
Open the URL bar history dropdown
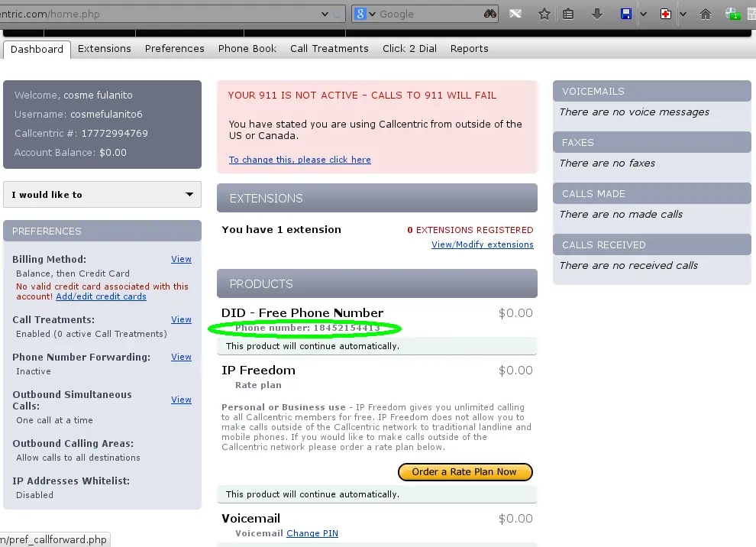[x=325, y=14]
